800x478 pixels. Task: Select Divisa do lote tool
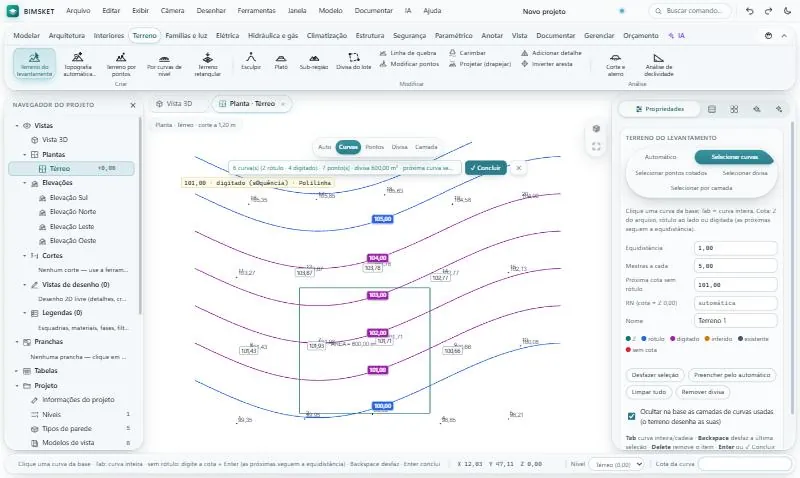point(354,61)
